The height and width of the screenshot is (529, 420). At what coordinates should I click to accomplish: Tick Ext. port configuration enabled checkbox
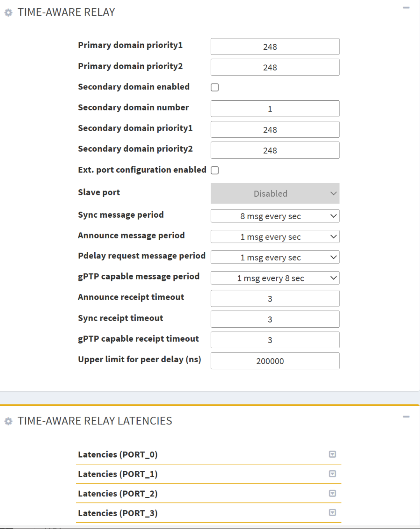(x=215, y=170)
